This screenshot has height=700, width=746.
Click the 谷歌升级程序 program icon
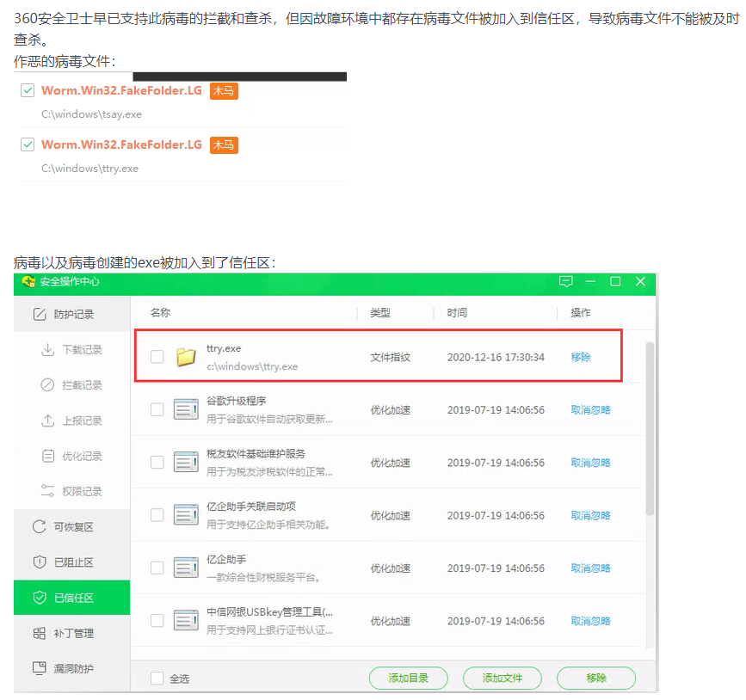[186, 409]
